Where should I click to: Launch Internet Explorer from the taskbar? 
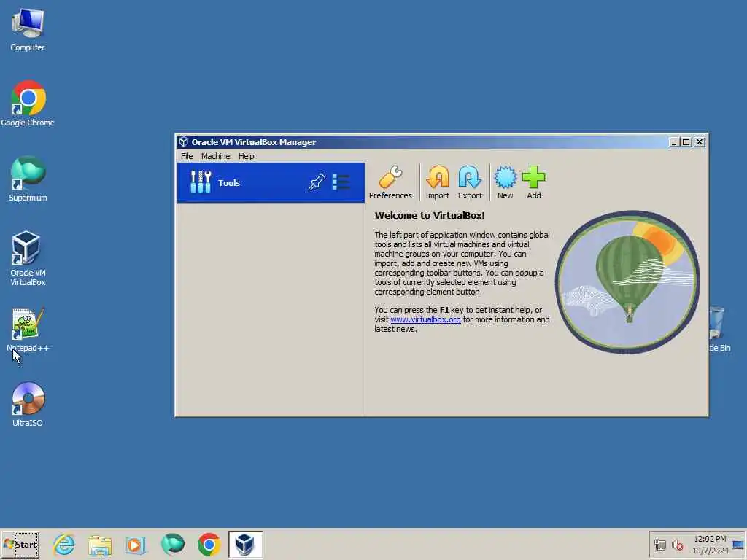click(64, 544)
